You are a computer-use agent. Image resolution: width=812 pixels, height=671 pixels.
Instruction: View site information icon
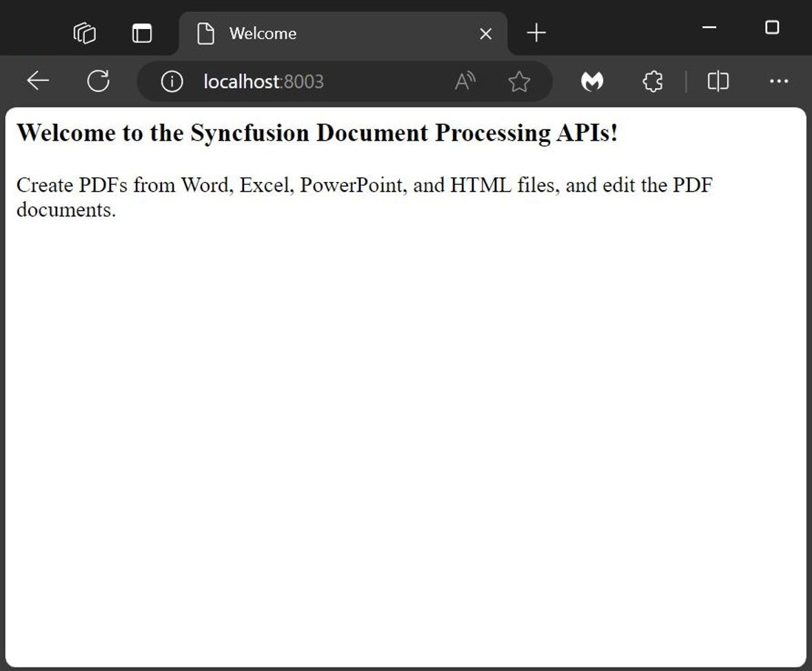click(x=172, y=82)
